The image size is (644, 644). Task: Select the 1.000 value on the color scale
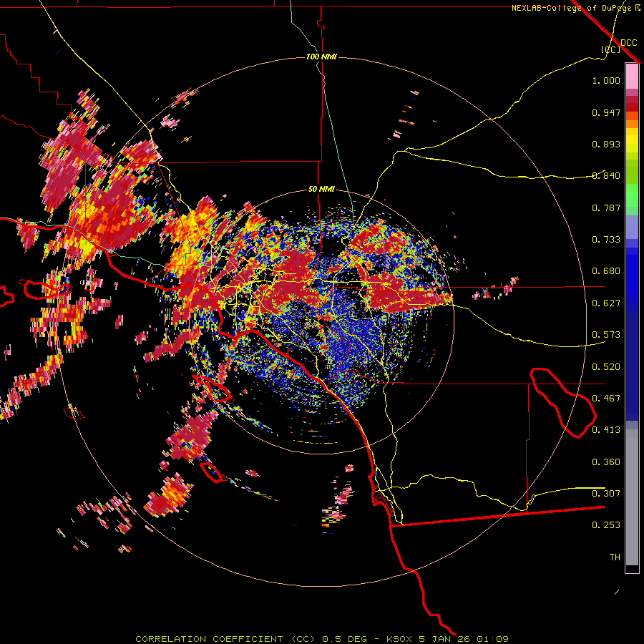606,80
